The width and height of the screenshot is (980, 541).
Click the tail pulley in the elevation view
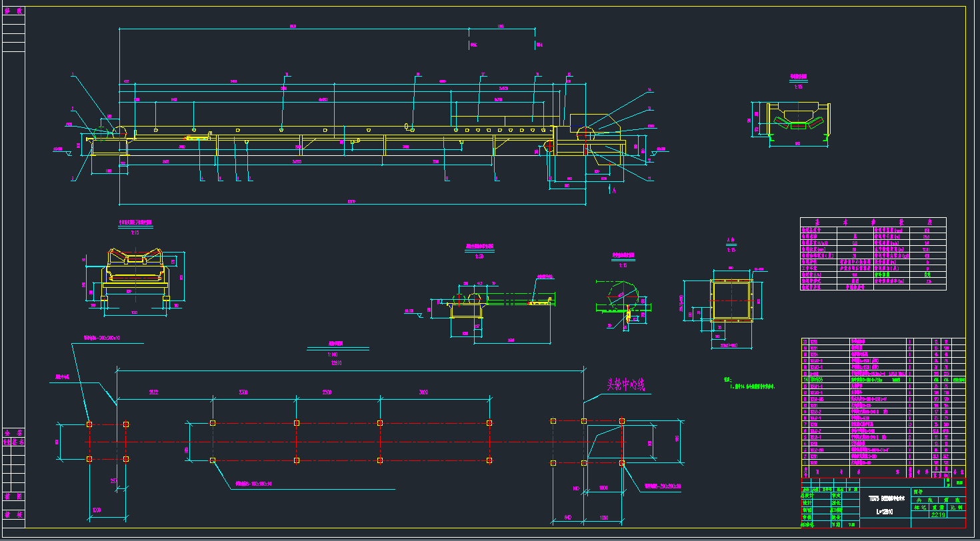120,131
